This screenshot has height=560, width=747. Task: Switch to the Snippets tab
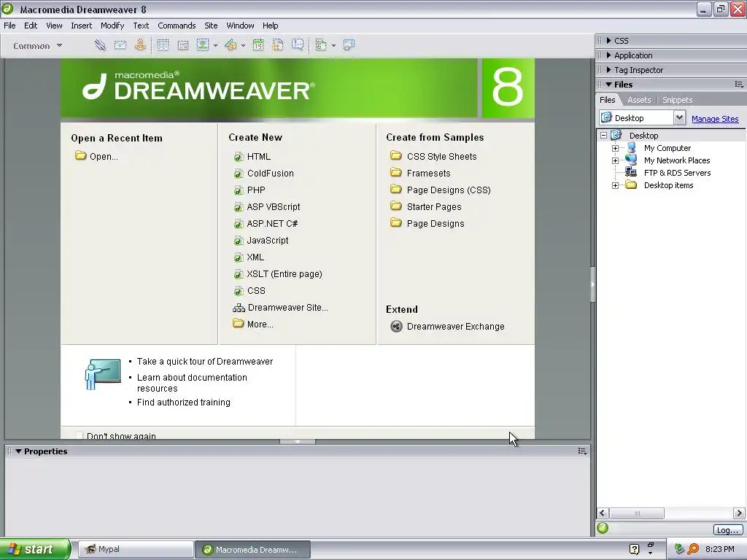click(x=677, y=100)
